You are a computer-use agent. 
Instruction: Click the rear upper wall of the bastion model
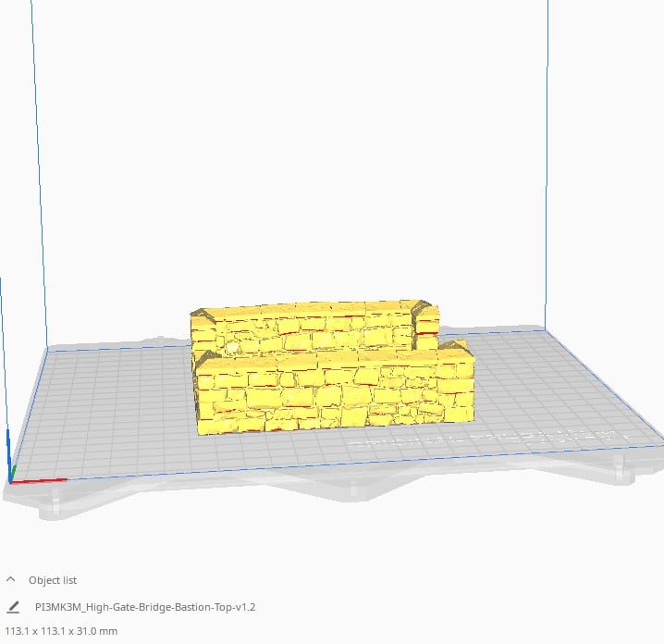click(305, 326)
